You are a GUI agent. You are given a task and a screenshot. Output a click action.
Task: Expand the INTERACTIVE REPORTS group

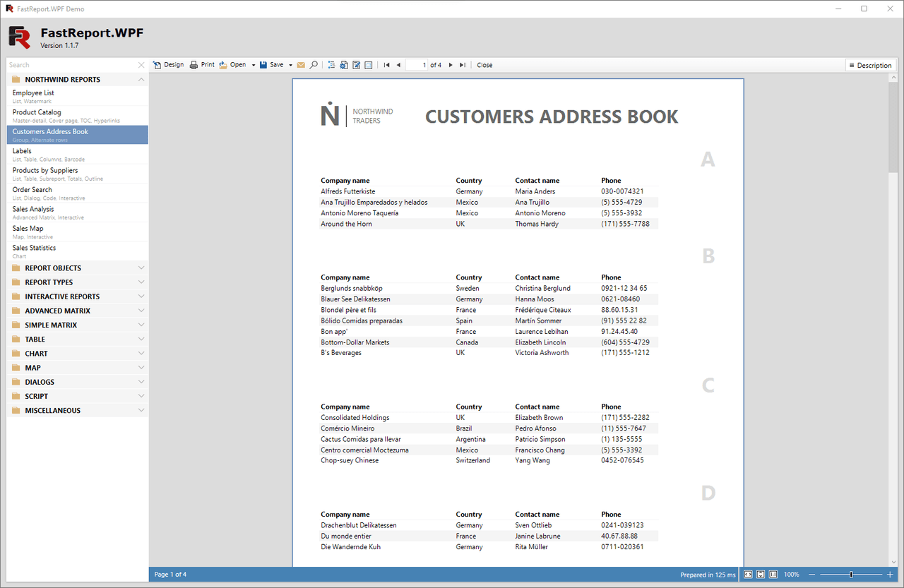78,296
